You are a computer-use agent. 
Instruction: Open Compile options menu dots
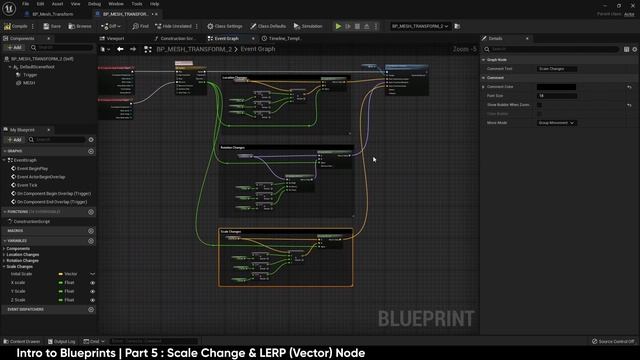coord(33,26)
